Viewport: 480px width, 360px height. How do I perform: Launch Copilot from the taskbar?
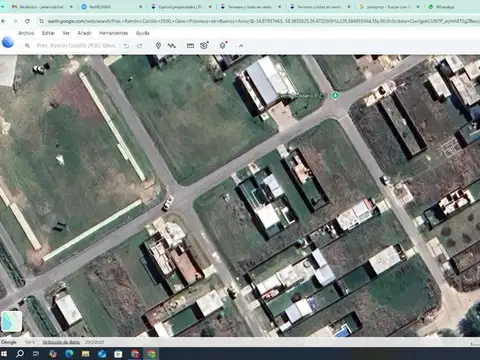[x=53, y=354]
